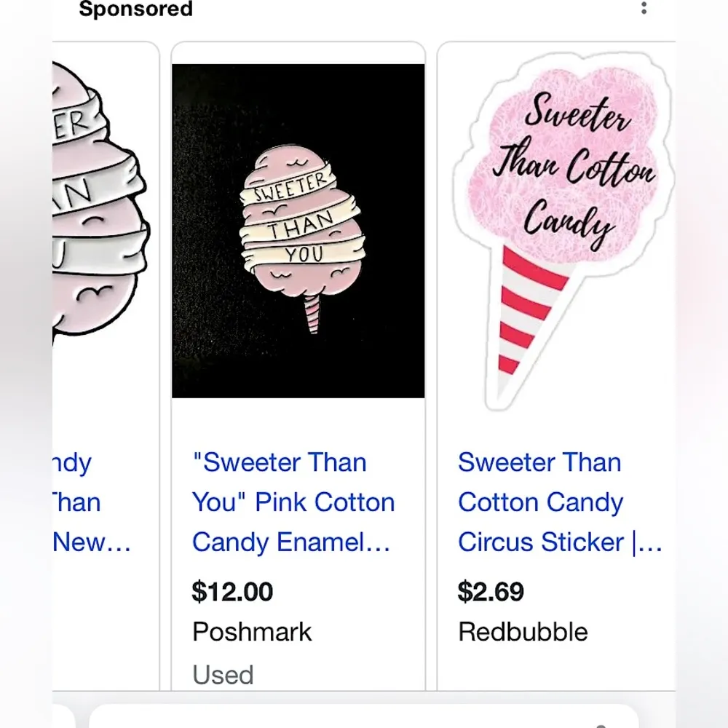Open the pink cotton candy enamel pin thumbnail
Image resolution: width=728 pixels, height=728 pixels.
(298, 229)
